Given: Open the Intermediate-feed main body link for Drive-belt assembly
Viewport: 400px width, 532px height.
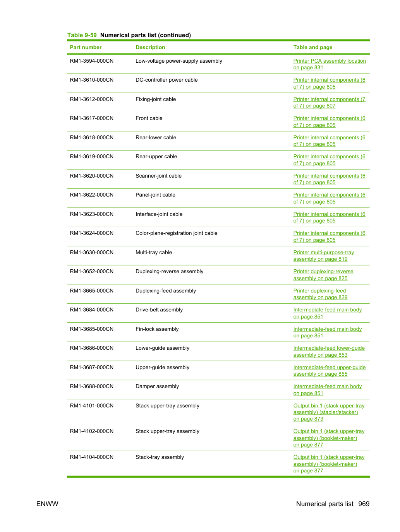Looking at the screenshot, I should [x=328, y=313].
